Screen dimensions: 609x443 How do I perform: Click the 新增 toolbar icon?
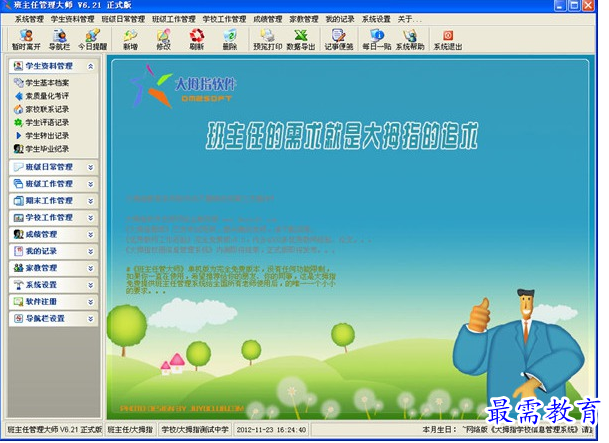[x=130, y=40]
